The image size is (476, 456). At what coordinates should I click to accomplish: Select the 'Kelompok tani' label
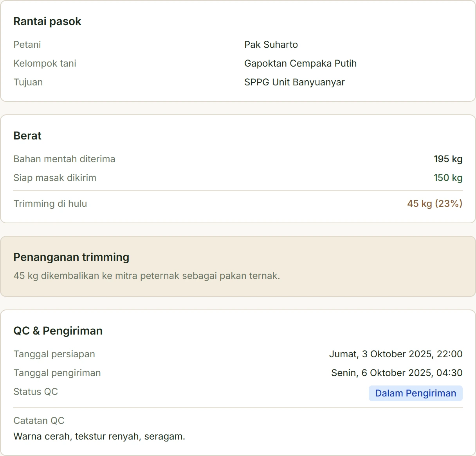point(45,63)
